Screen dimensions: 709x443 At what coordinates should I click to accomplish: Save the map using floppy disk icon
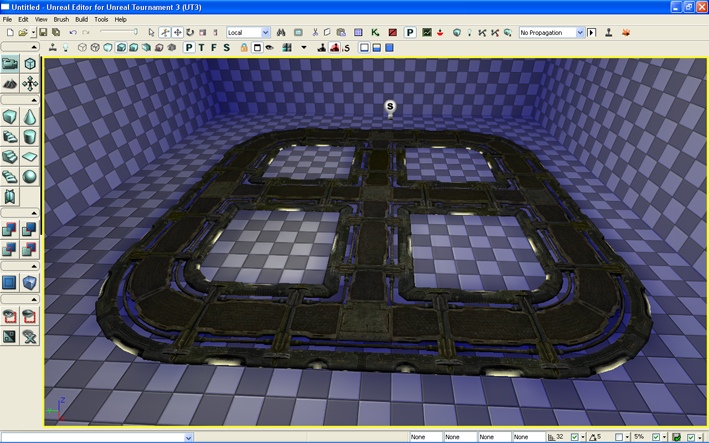tap(43, 33)
